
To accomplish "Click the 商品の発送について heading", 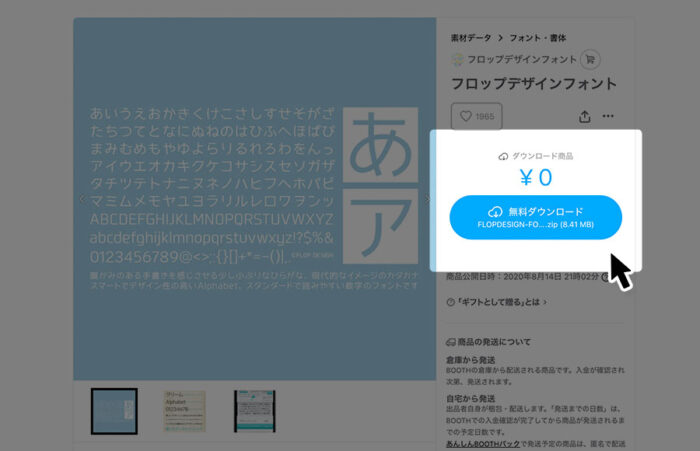I will (488, 342).
